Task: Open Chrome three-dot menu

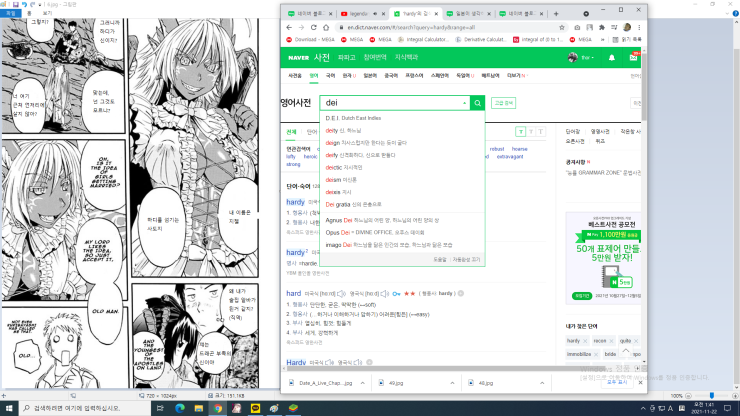Action: 639,27
